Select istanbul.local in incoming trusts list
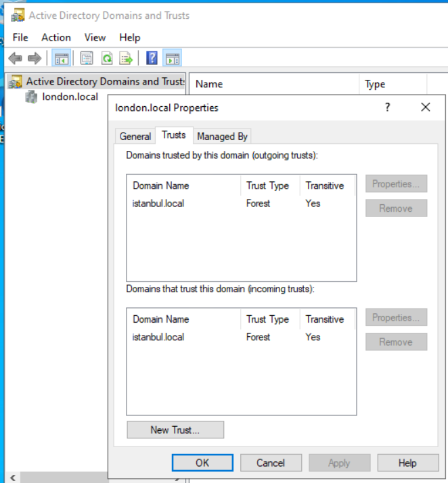Screen dimensions: 448x483 click(158, 337)
